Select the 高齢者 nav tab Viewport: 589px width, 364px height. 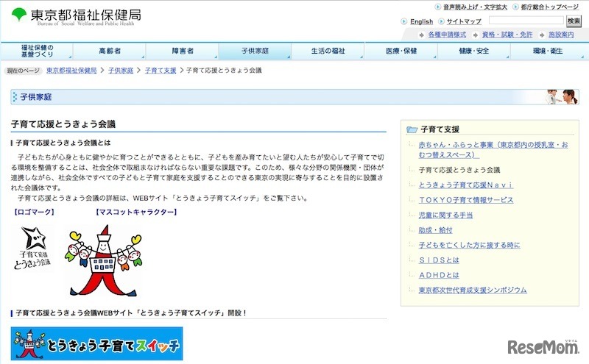(x=109, y=51)
